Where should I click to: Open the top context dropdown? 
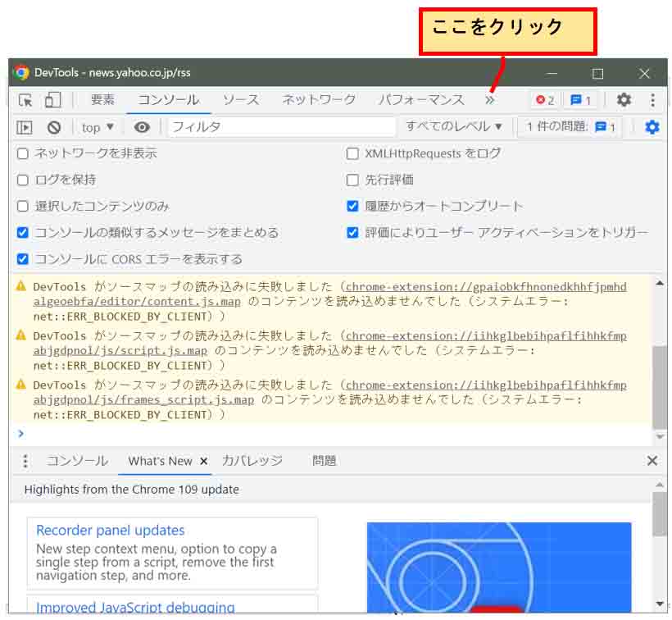[x=98, y=127]
